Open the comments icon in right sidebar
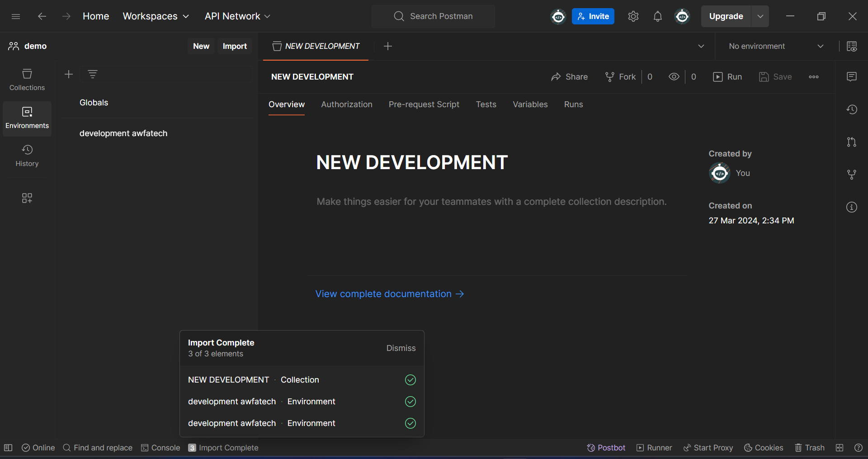The width and height of the screenshot is (868, 459). (851, 77)
